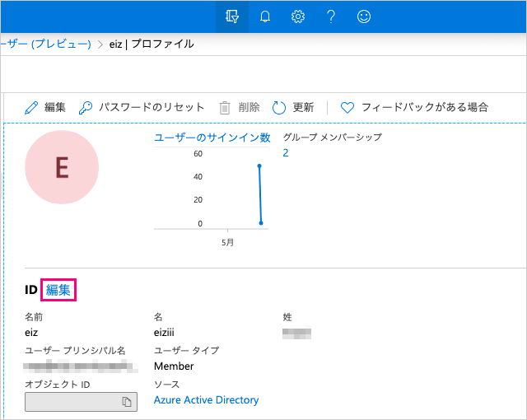Click the blue line in the sign-in chart

[x=260, y=194]
